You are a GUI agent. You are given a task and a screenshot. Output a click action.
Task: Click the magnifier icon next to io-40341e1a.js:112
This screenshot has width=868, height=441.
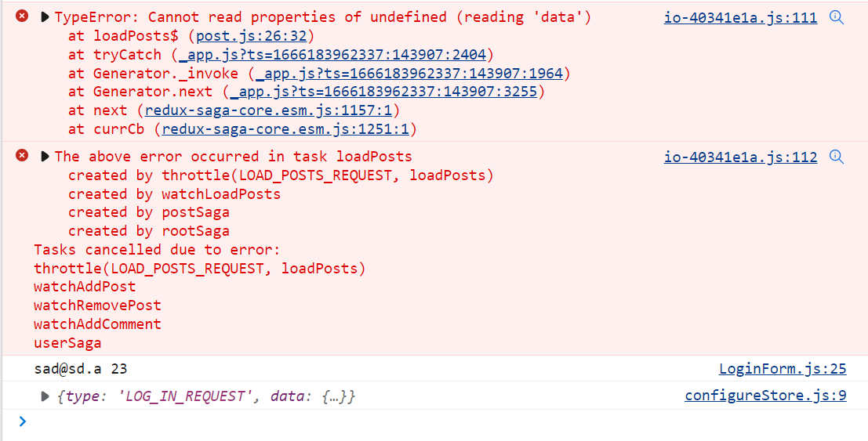point(837,157)
